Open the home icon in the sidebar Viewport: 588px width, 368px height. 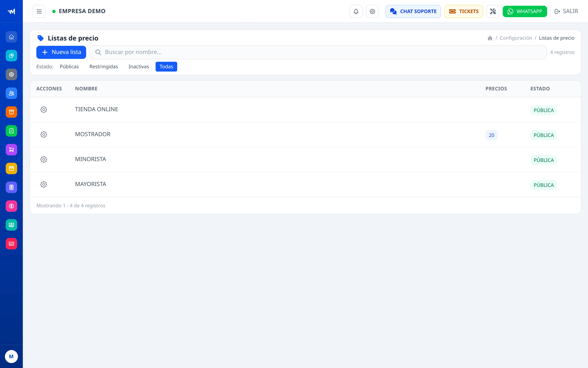(11, 37)
